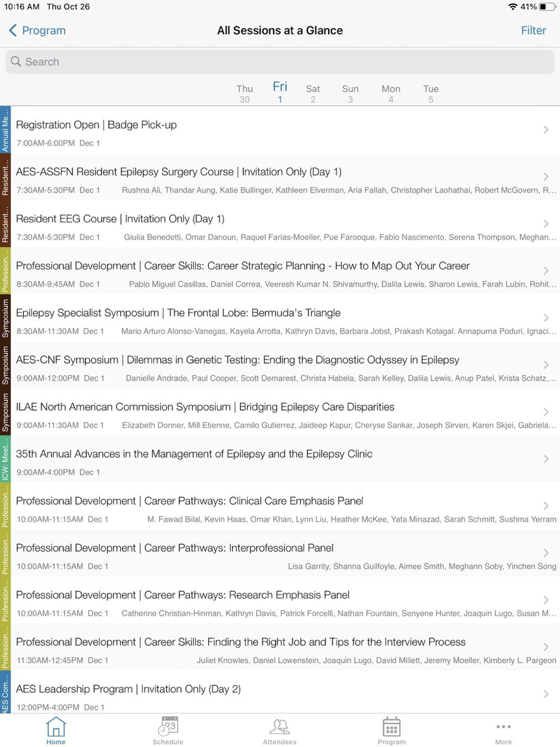Open 35th Annual Advances session chevron
This screenshot has width=560, height=747.
(x=546, y=459)
